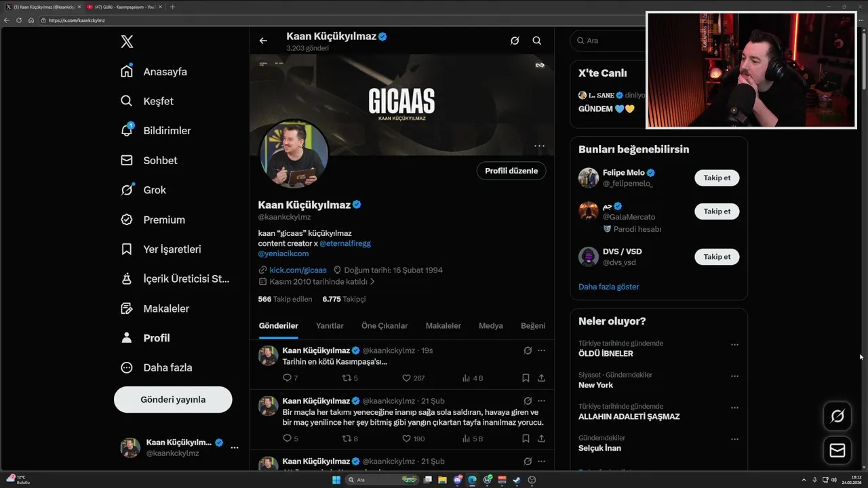
Task: Switch to the profile Makaleler tab
Action: point(443,326)
